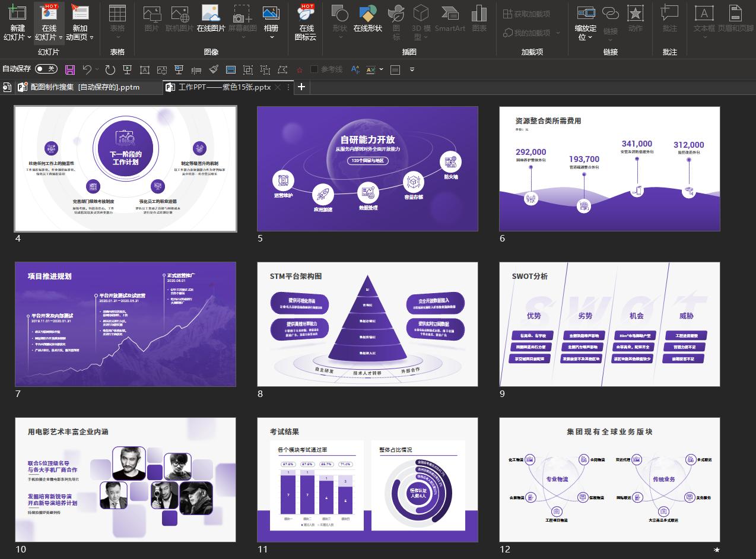Open the 新加动画页 dropdown arrow
The width and height of the screenshot is (756, 559).
pos(91,37)
